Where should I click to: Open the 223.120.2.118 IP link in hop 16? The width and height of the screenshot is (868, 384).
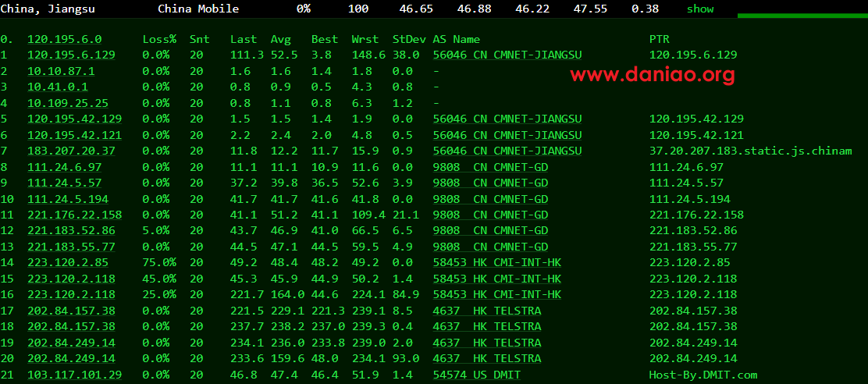click(x=71, y=295)
